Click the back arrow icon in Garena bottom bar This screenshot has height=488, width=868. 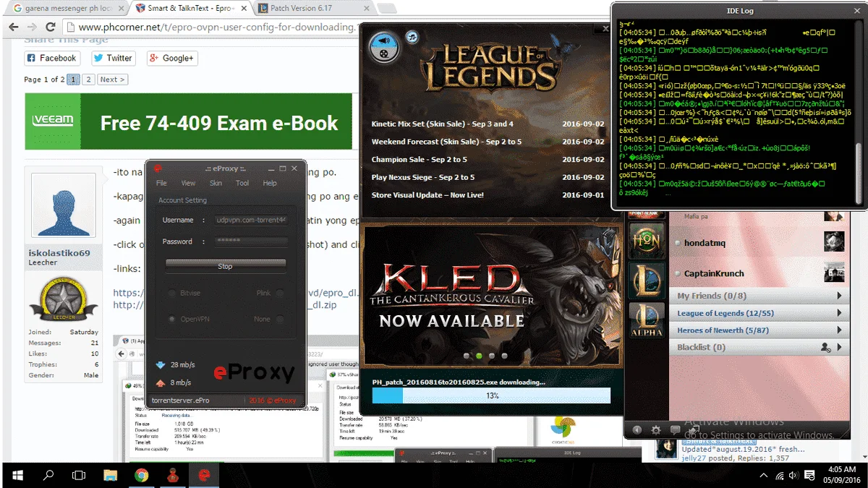(637, 429)
